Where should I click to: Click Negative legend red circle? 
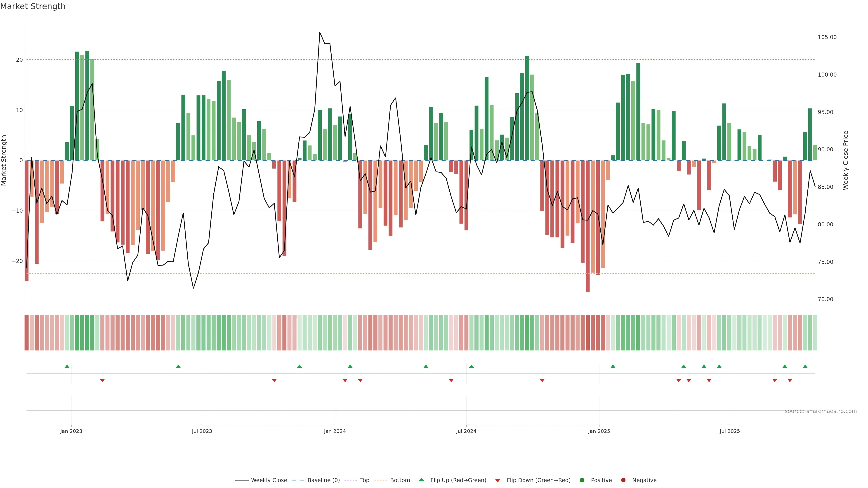coord(623,480)
